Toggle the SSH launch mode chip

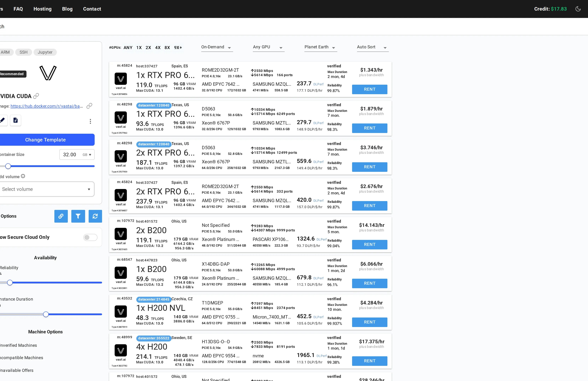[x=23, y=52]
